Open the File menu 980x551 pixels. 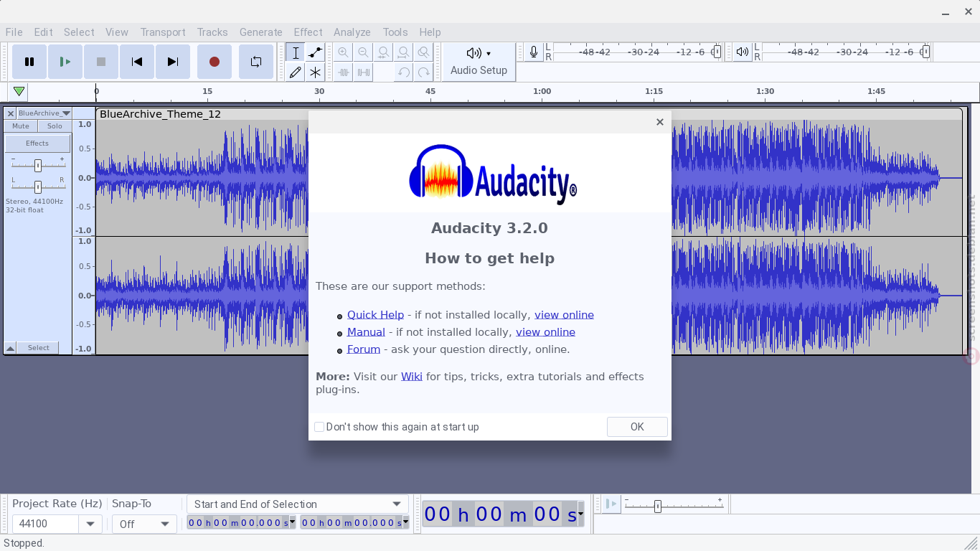pos(14,32)
